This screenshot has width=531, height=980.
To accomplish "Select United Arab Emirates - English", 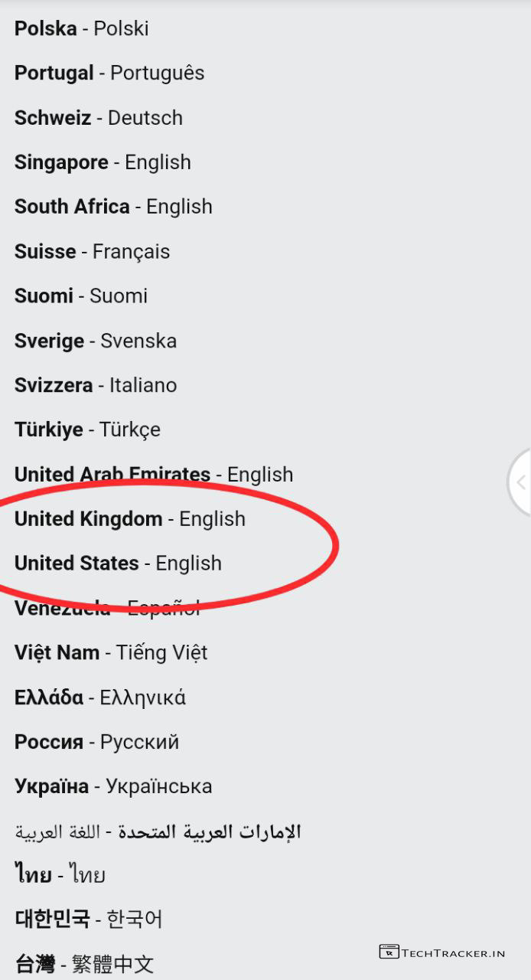I will (154, 475).
